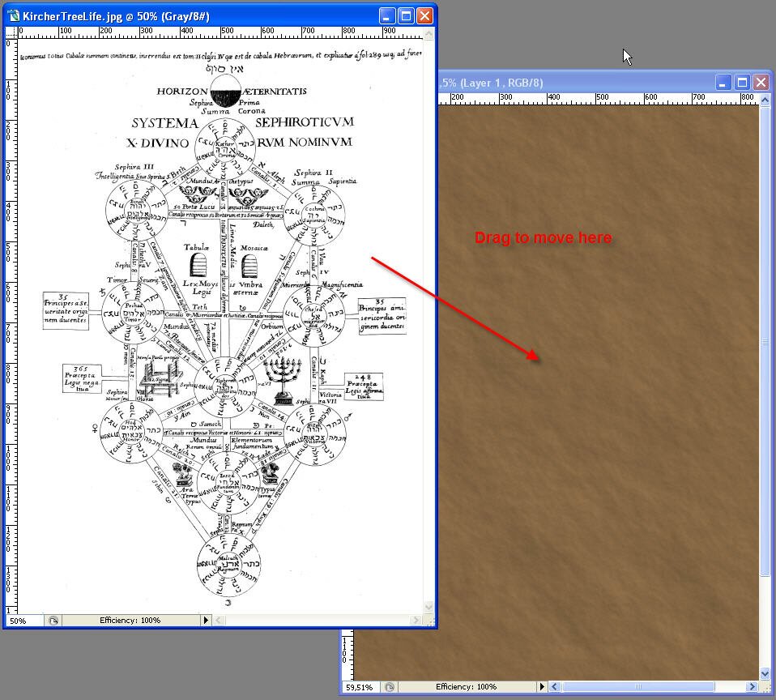Maximize the Layer 1 RGB/8 window

742,83
